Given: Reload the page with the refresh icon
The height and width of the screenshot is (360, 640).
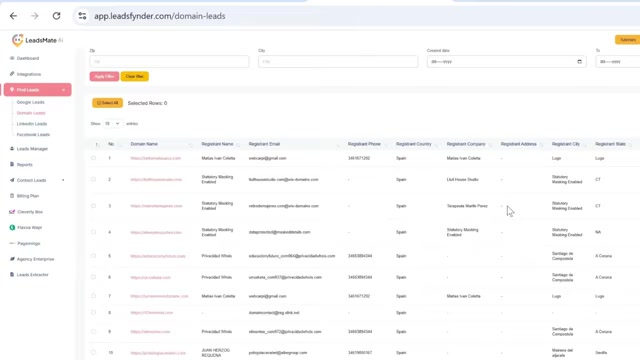Looking at the screenshot, I should [56, 16].
